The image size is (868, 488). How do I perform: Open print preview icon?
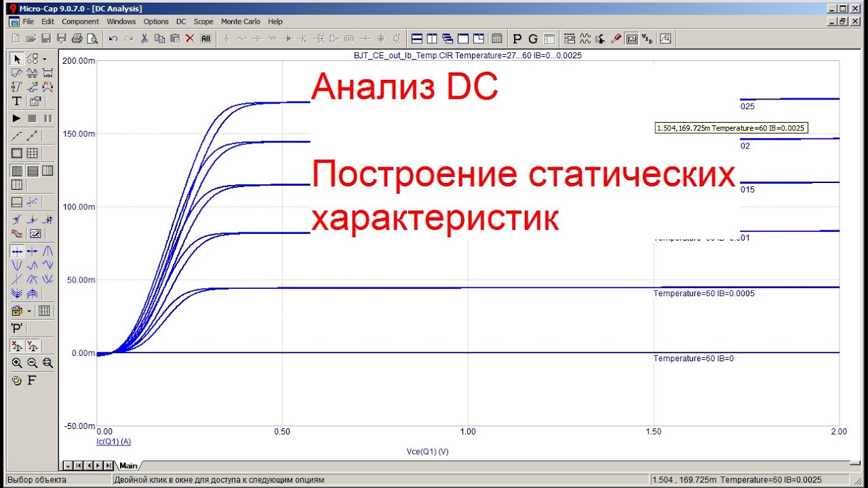(92, 39)
